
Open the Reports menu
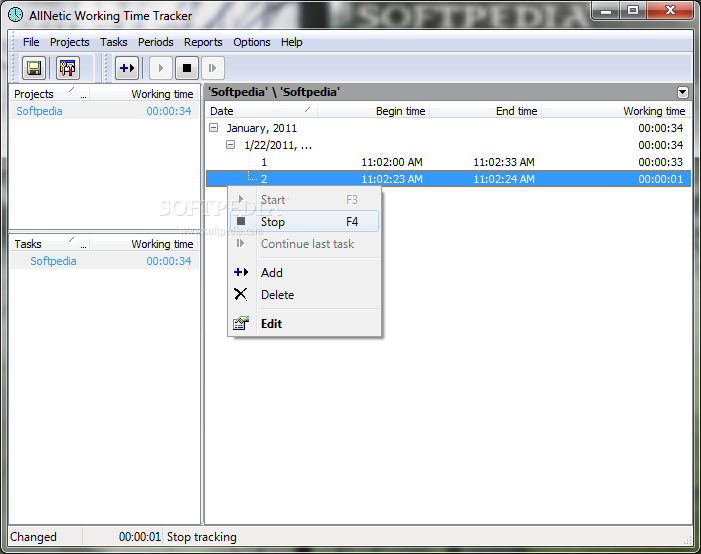[203, 42]
